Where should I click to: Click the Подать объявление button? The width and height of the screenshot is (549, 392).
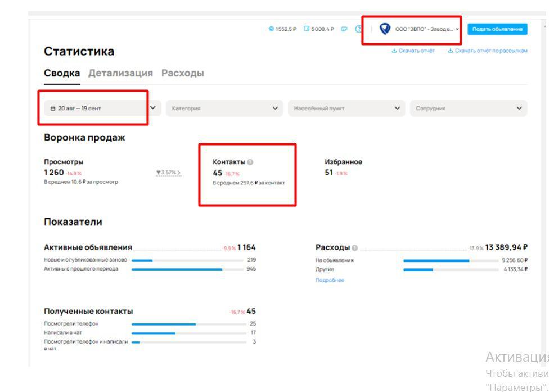pyautogui.click(x=497, y=29)
